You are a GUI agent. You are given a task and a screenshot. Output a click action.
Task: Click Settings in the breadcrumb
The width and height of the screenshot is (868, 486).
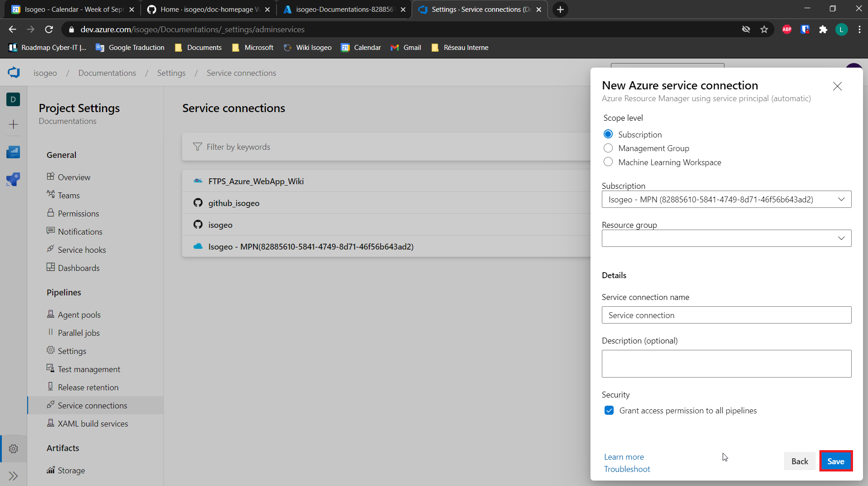[171, 73]
